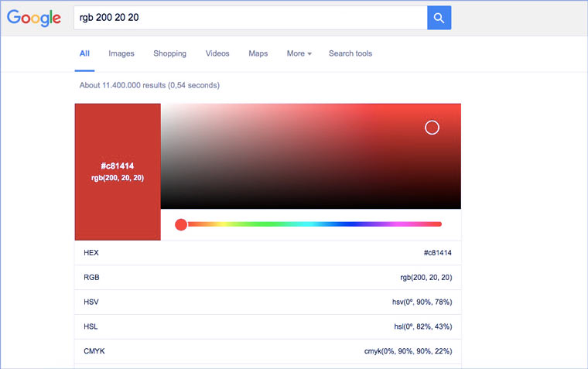Click the CMYK row label
The height and width of the screenshot is (369, 588).
pyautogui.click(x=94, y=351)
